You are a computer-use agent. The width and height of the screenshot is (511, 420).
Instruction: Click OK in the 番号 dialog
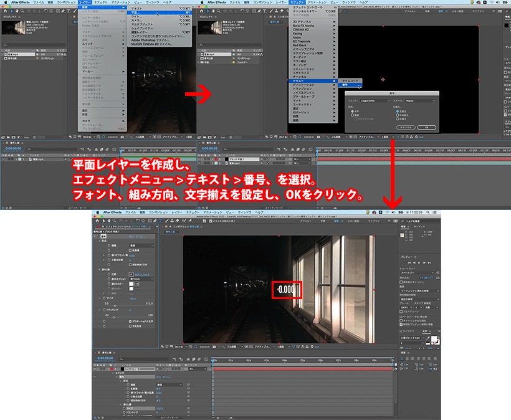[427, 127]
